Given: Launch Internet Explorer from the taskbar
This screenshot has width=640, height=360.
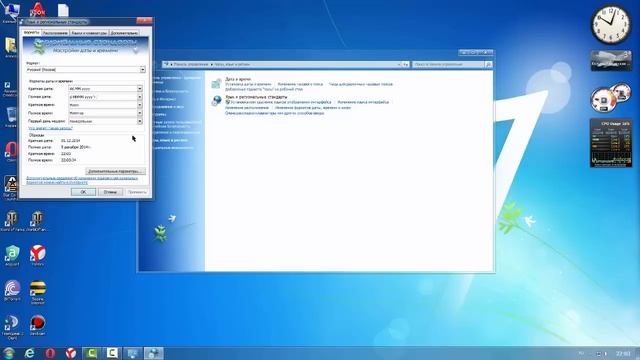Looking at the screenshot, I should pyautogui.click(x=29, y=353).
